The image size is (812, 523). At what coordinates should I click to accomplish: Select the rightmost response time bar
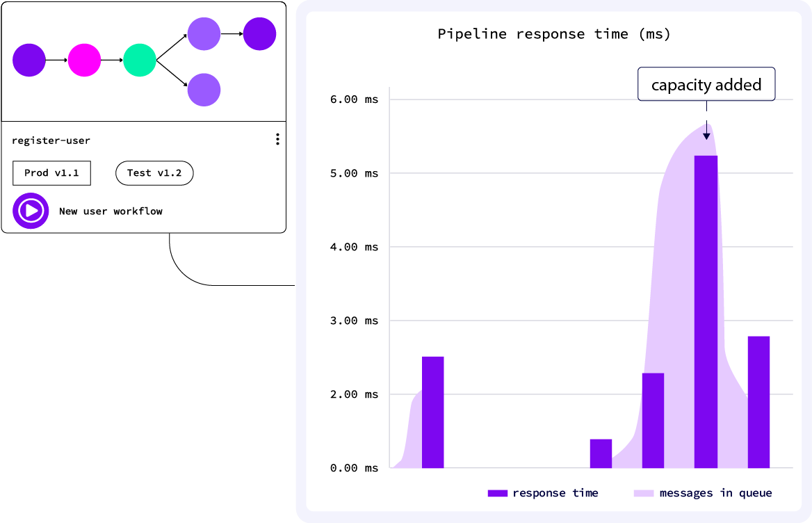[758, 402]
